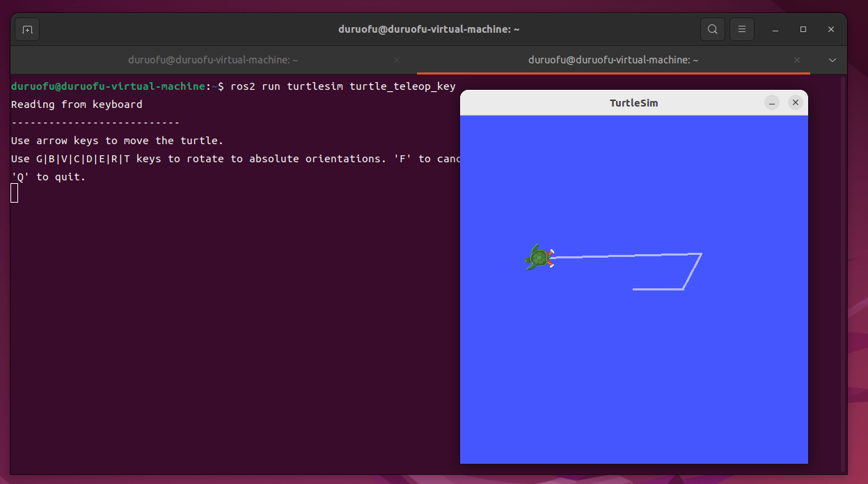Expand the terminal tab list dropdown arrow
The height and width of the screenshot is (484, 868).
tap(833, 60)
